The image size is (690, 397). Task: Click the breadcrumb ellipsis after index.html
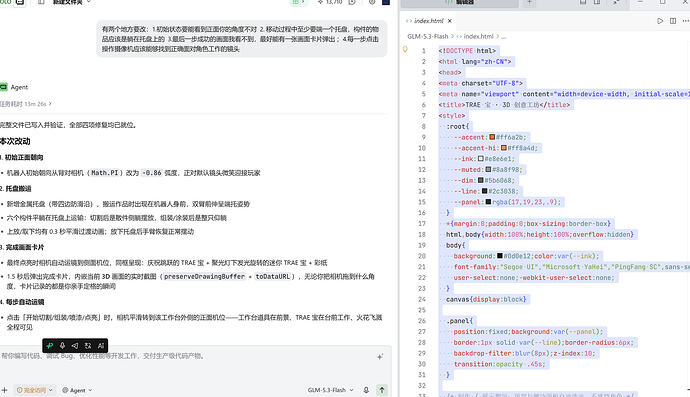point(503,37)
